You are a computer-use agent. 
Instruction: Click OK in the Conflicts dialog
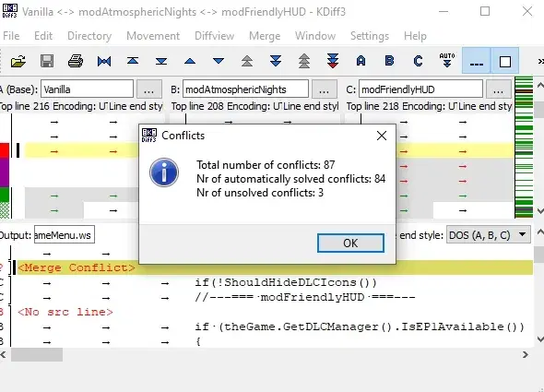click(350, 244)
